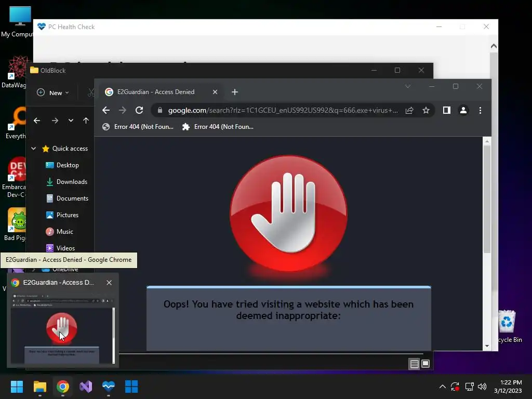Open My Computer desktop icon

tap(18, 22)
